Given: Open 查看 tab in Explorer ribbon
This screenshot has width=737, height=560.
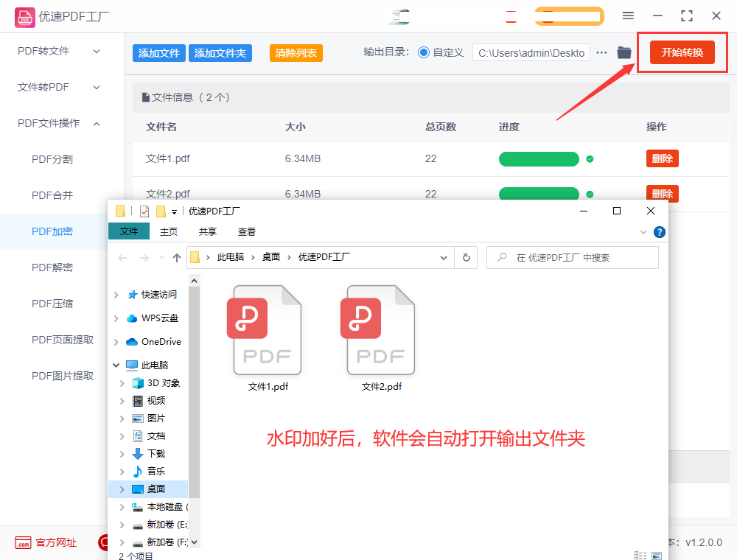Looking at the screenshot, I should pyautogui.click(x=247, y=231).
